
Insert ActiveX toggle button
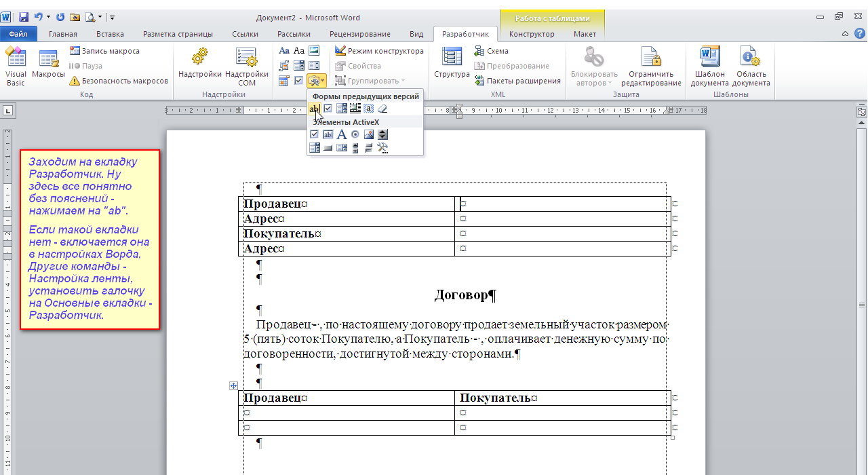pos(368,148)
